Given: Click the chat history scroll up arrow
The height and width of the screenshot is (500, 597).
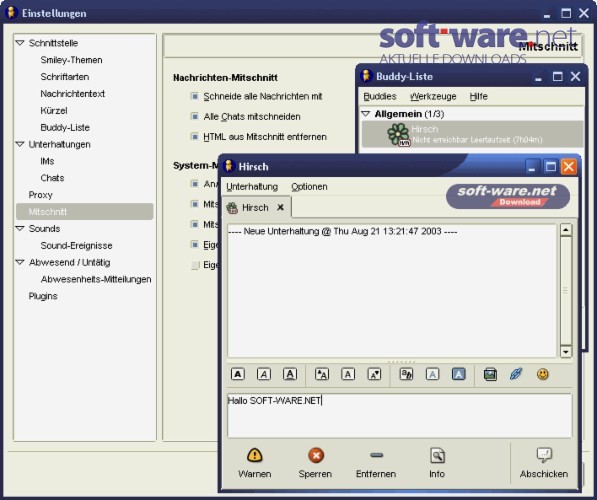Looking at the screenshot, I should (565, 230).
